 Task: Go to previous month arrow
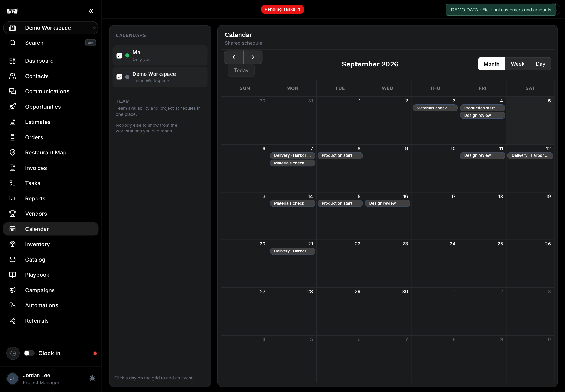pos(234,57)
